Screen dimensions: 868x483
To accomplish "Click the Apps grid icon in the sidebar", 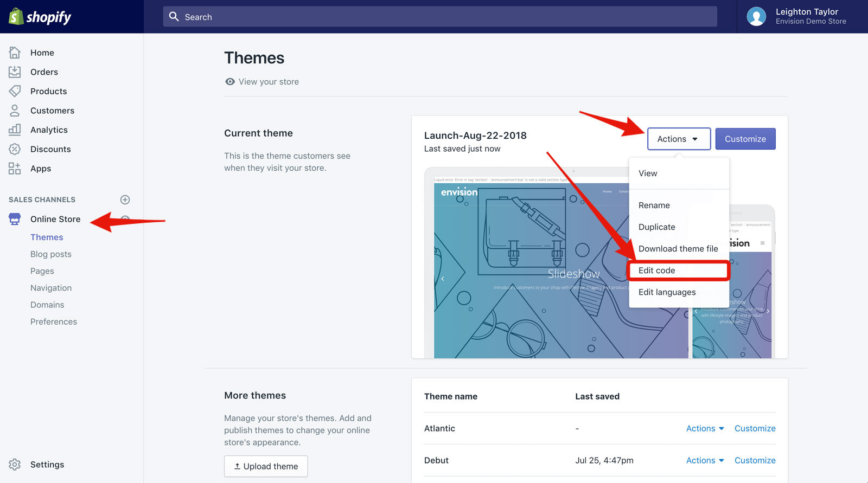I will [15, 169].
